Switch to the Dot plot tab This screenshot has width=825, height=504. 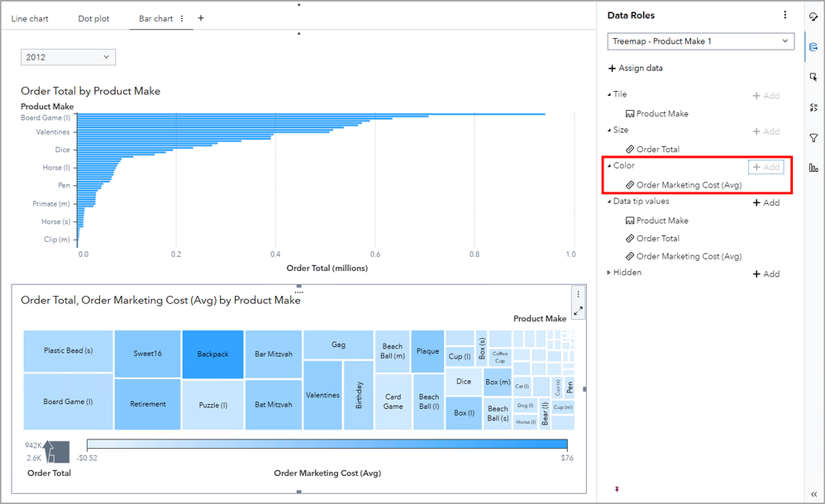[x=93, y=18]
